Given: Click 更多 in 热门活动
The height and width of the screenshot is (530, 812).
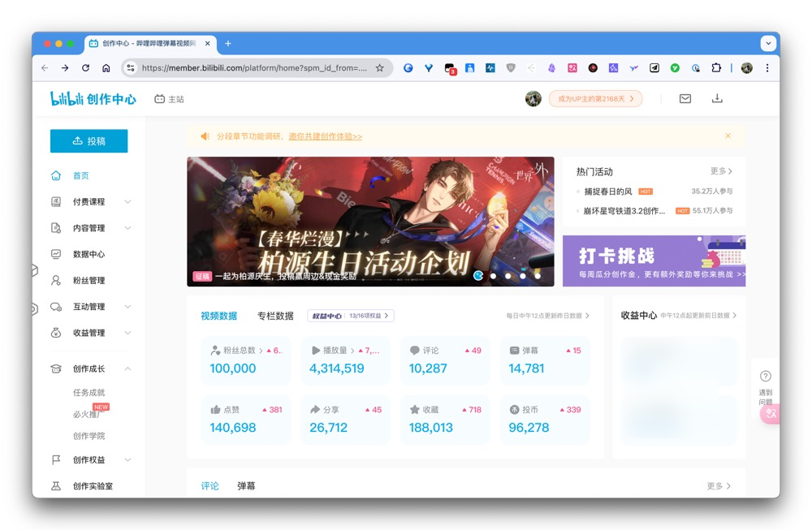Looking at the screenshot, I should pos(721,170).
